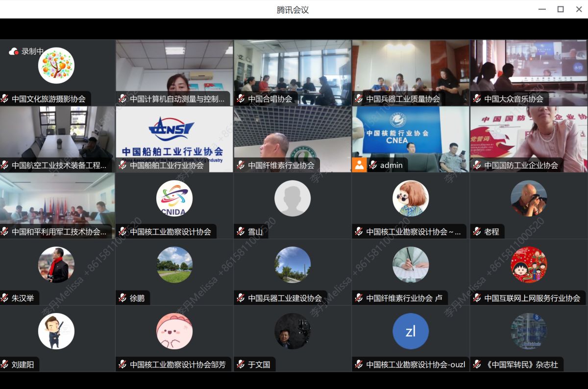Click the gray default avatar of 雪山

(293, 198)
